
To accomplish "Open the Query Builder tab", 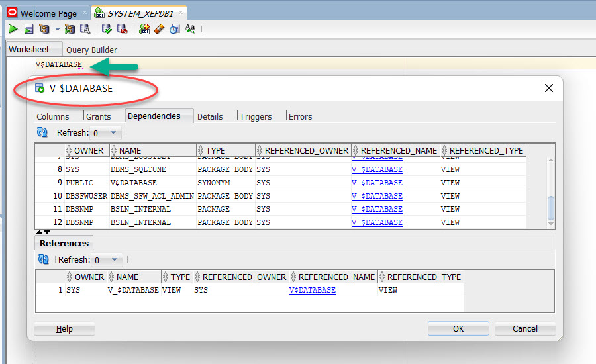I will pyautogui.click(x=91, y=50).
